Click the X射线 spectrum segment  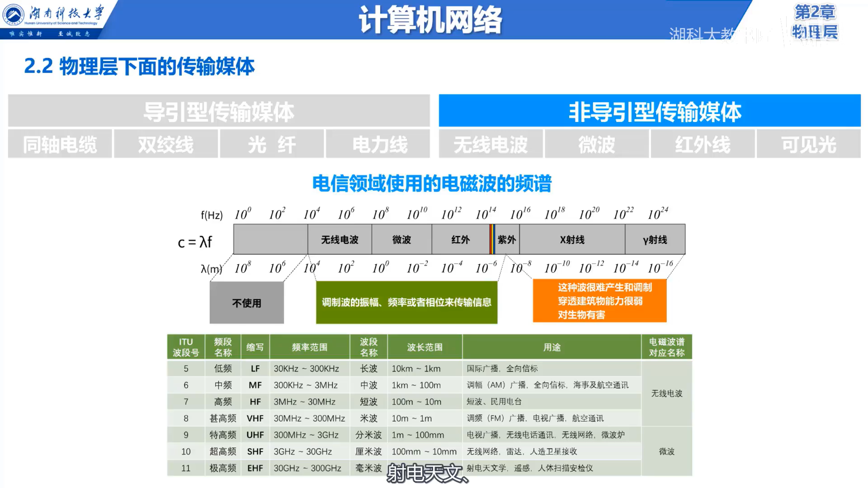(x=572, y=239)
